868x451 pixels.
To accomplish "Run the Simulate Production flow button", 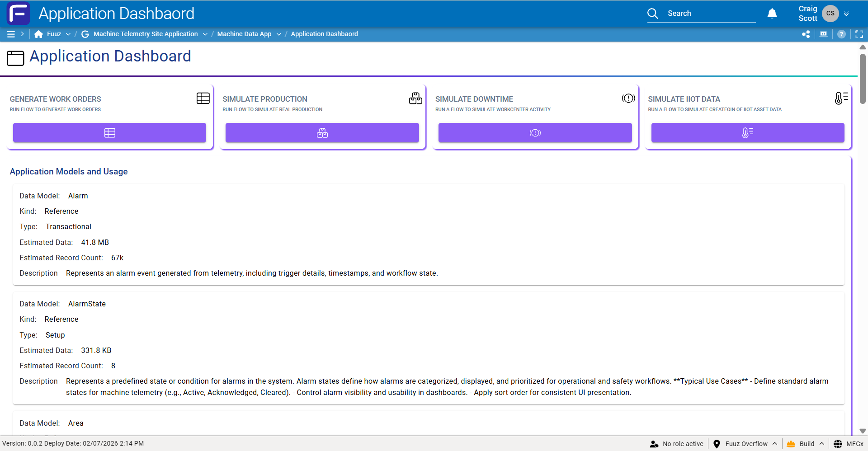I will [x=322, y=133].
